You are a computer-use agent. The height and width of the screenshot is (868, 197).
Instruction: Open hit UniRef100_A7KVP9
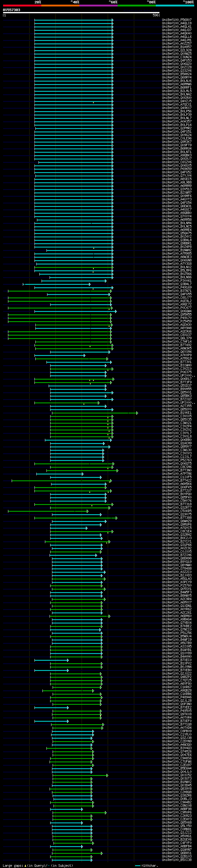coord(177,356)
